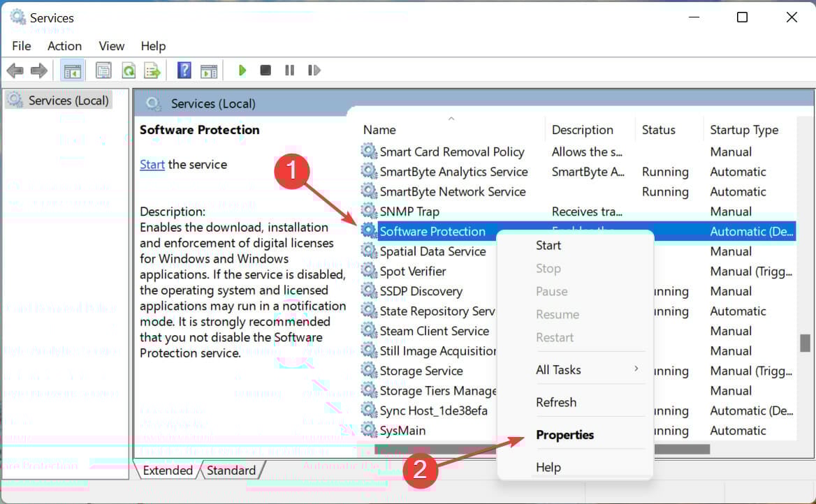Open the blue Help question mark icon
816x504 pixels.
coord(184,71)
